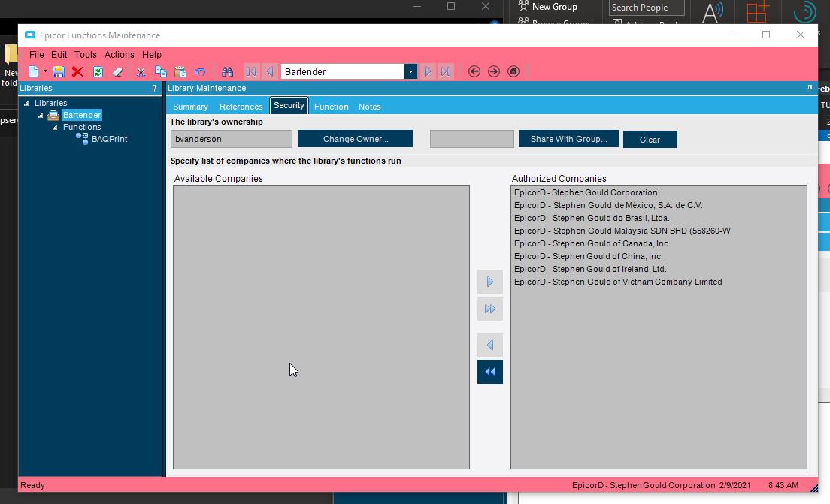Screen dimensions: 830x504
Task: Select Stephen Gould of Ireland, Ltd.
Action: 590,269
